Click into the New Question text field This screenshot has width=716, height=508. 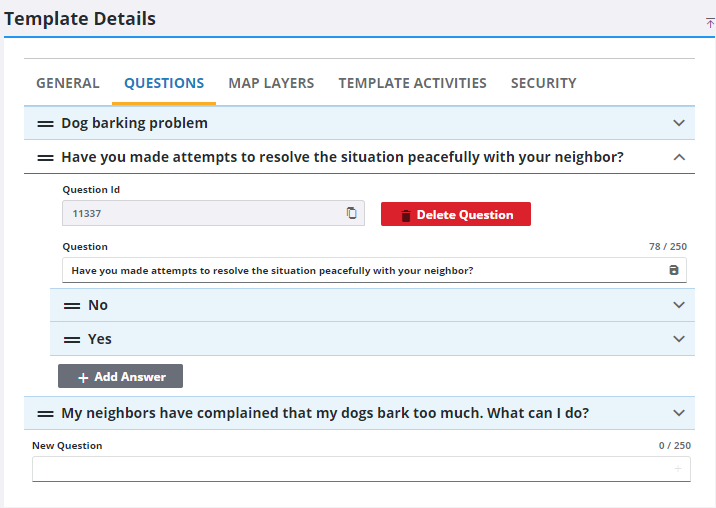point(350,469)
